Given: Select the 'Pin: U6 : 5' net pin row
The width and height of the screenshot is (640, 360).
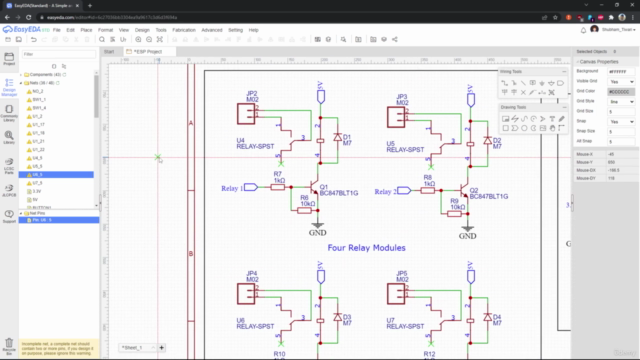Looking at the screenshot, I should pyautogui.click(x=59, y=220).
